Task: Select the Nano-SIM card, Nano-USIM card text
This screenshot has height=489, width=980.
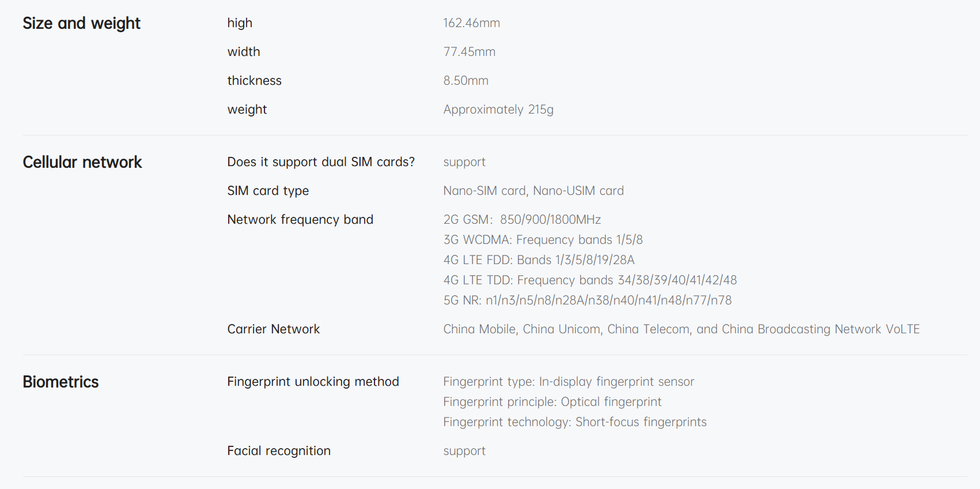Action: [x=533, y=191]
